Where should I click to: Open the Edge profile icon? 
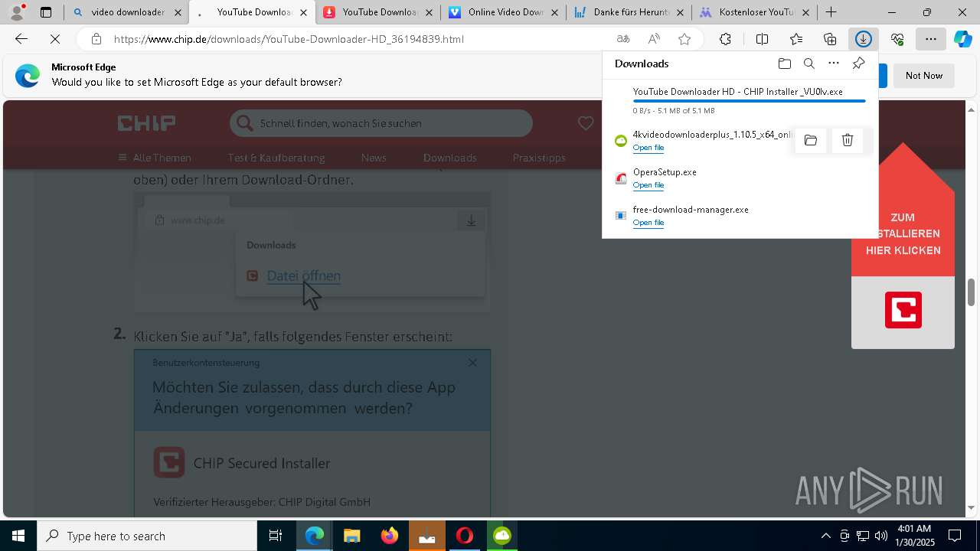16,12
